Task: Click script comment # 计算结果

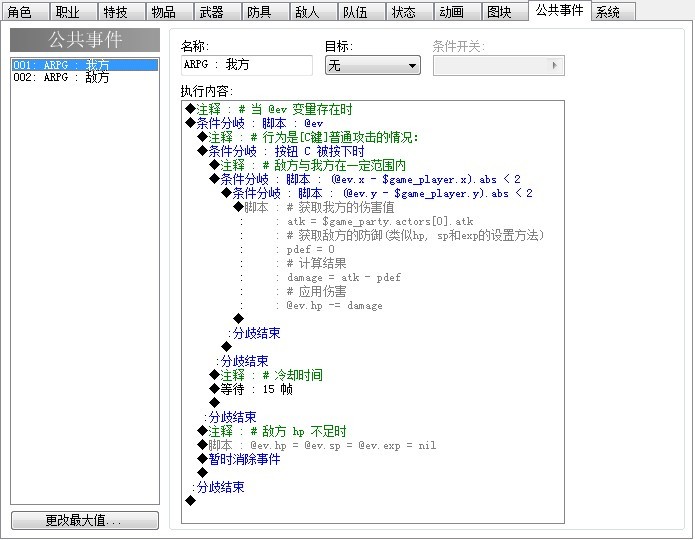Action: [316, 263]
